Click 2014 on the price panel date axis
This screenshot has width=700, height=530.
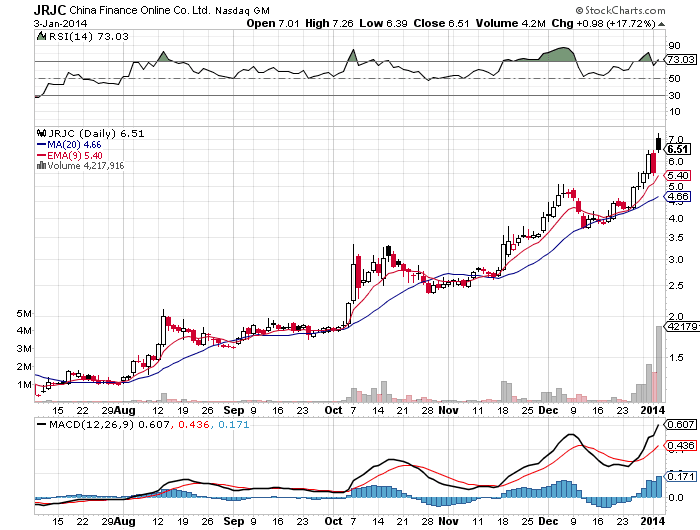pos(653,410)
